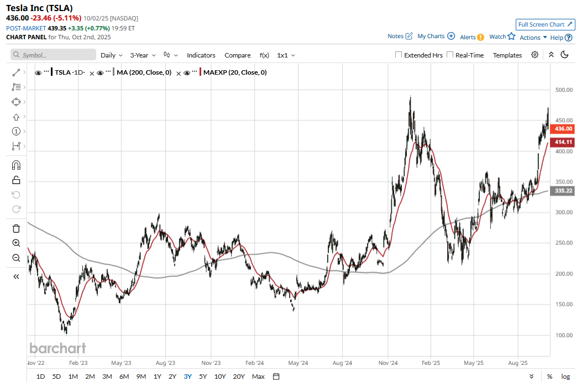Toggle MA 200 visibility eye
This screenshot has width=582, height=392.
click(100, 73)
